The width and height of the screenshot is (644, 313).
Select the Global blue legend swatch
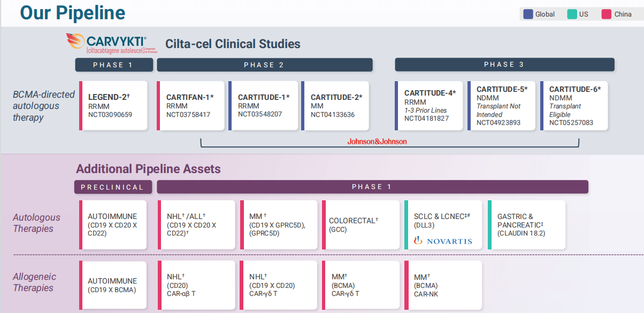click(x=528, y=14)
